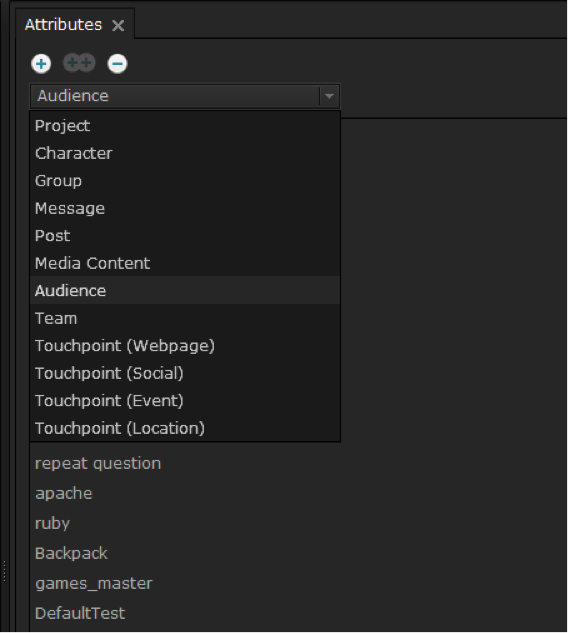Image resolution: width=568 pixels, height=633 pixels.
Task: Pick the Message option
Action: tap(185, 208)
